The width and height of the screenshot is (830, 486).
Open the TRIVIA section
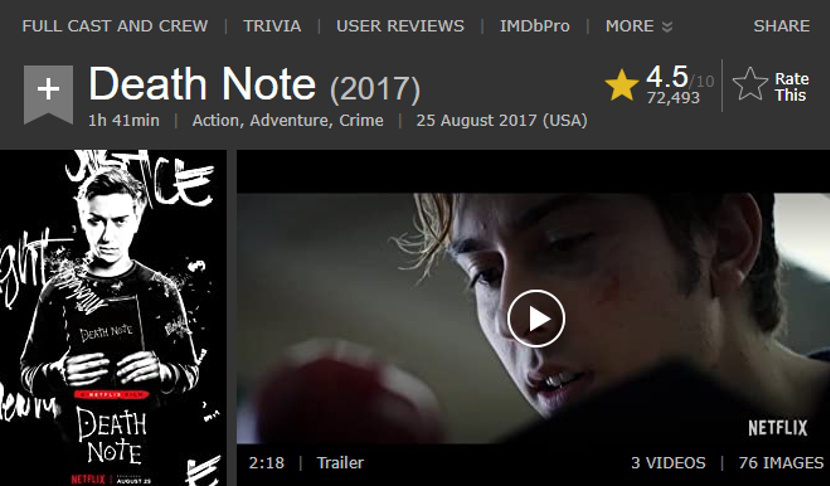(x=272, y=26)
